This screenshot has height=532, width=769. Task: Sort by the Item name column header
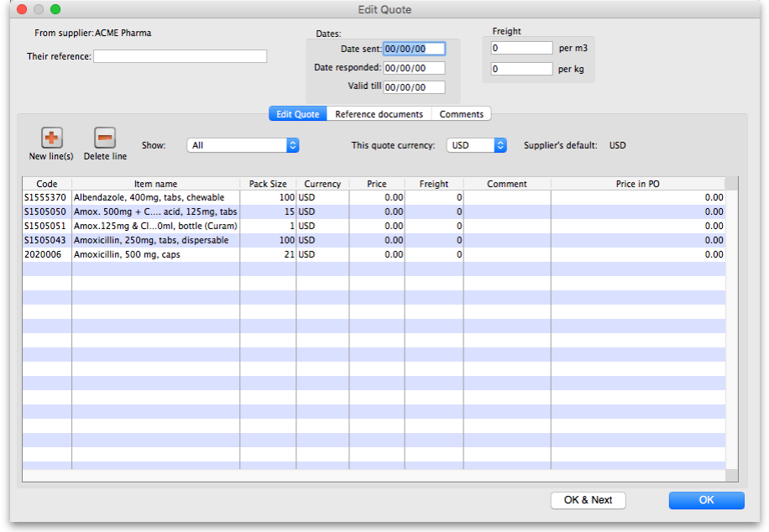tap(155, 184)
